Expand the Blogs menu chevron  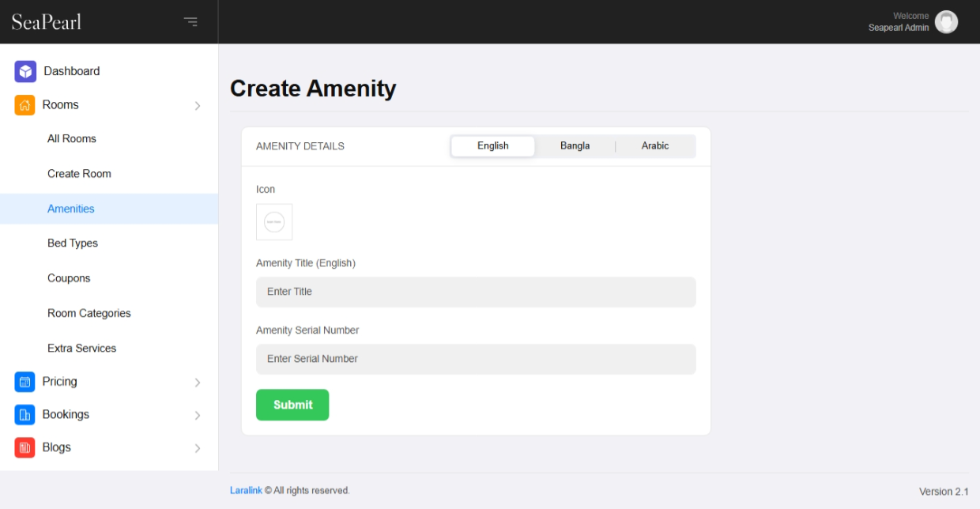(x=198, y=448)
